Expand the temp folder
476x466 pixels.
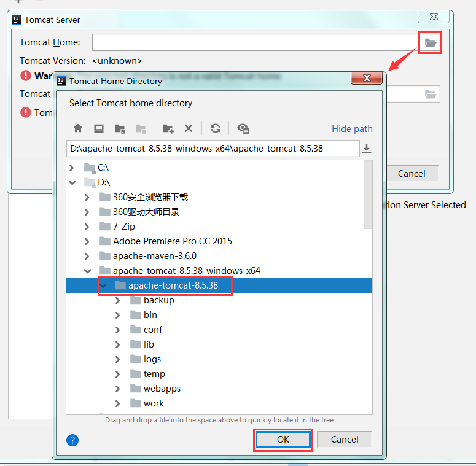[117, 374]
